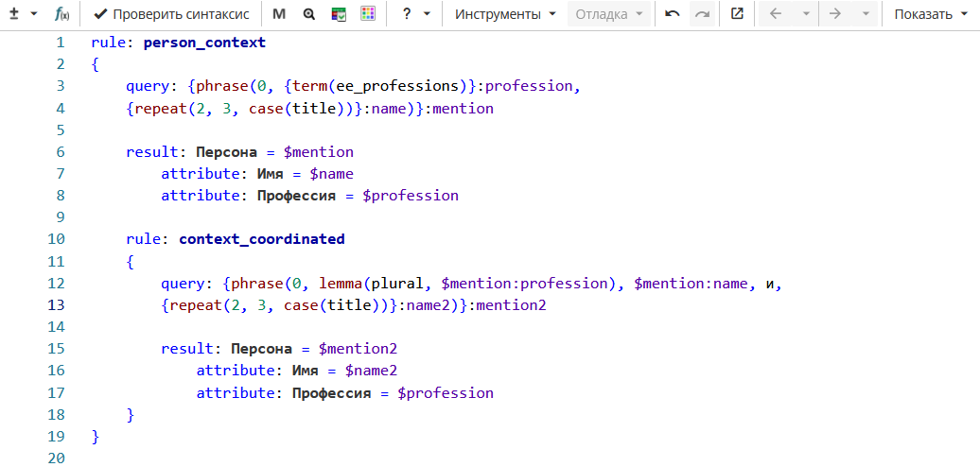This screenshot has width=980, height=467.
Task: Click the plus-minus icon in toolbar
Action: pyautogui.click(x=14, y=14)
